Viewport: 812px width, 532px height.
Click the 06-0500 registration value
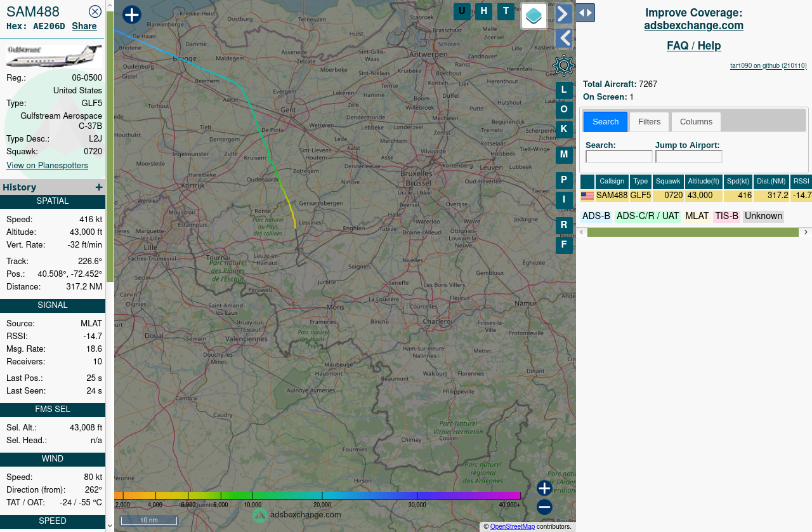point(87,78)
